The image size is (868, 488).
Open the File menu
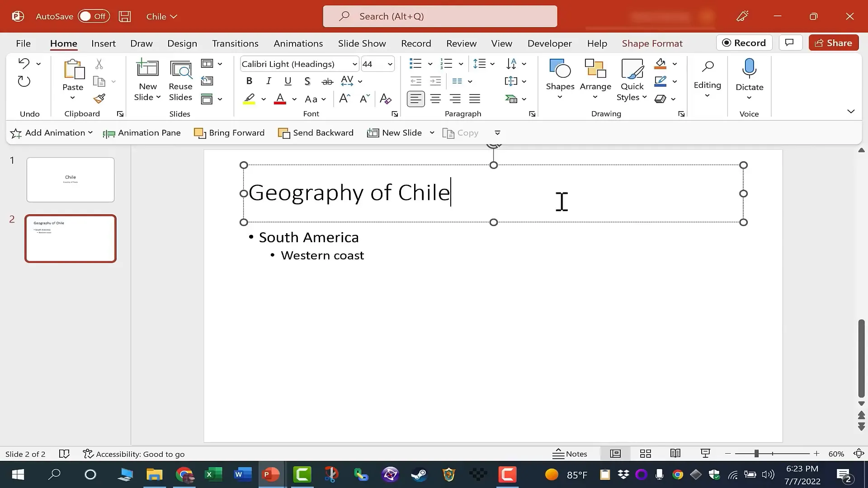point(23,43)
